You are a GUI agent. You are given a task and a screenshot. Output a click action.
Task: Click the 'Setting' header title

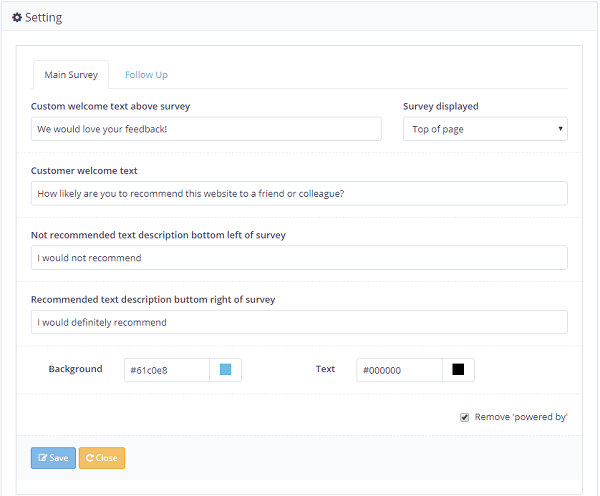point(43,18)
